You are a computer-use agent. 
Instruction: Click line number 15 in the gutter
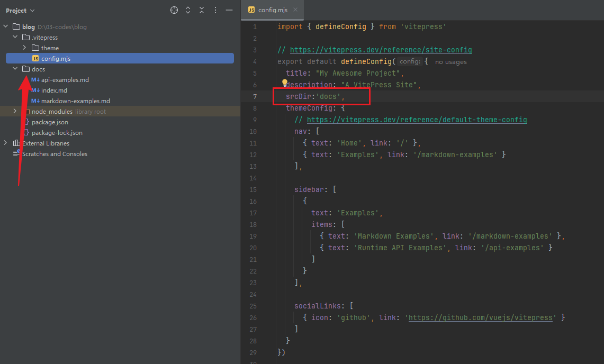click(253, 189)
